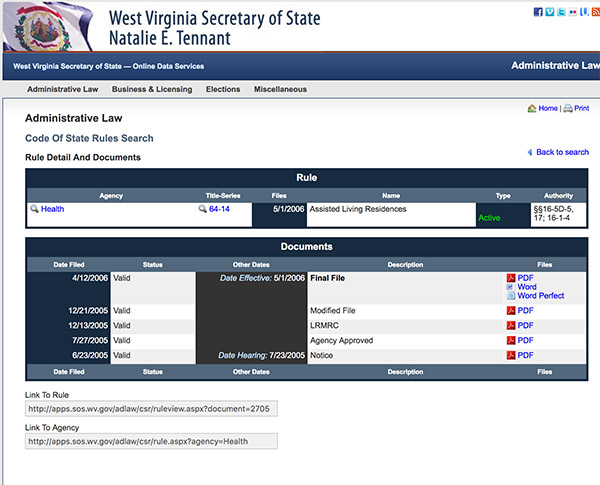Click the Print link
Viewport: 600px width, 485px height.
pos(582,108)
